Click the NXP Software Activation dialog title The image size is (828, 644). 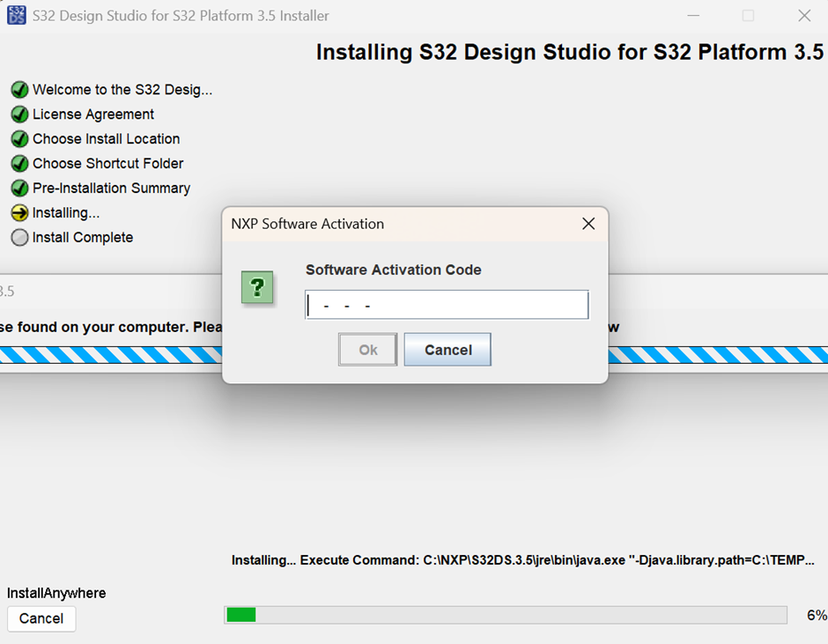click(307, 224)
